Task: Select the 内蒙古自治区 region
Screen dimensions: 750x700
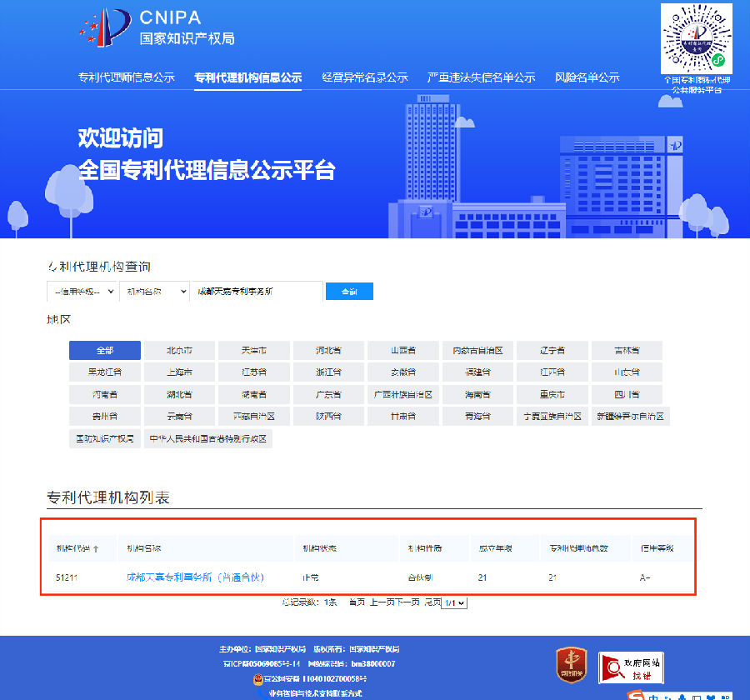Action: 477,350
